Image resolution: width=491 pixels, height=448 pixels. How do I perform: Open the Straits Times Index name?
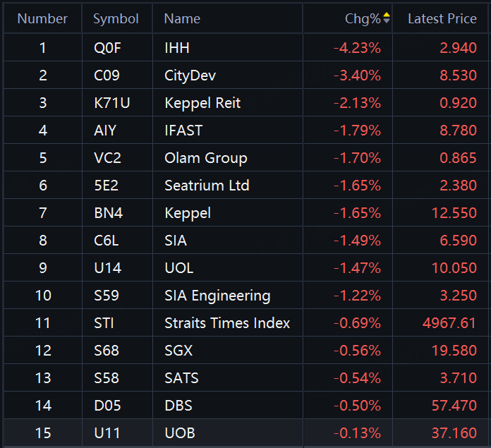(x=227, y=323)
